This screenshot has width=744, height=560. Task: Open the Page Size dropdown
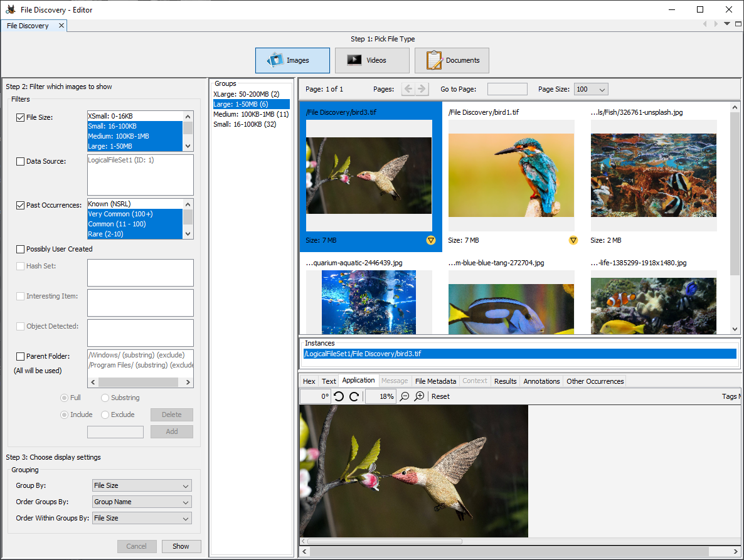(x=591, y=89)
